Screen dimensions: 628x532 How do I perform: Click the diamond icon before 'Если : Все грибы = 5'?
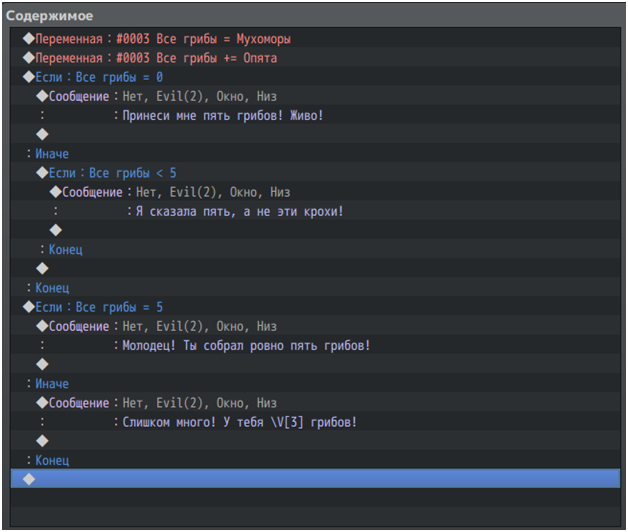(28, 307)
